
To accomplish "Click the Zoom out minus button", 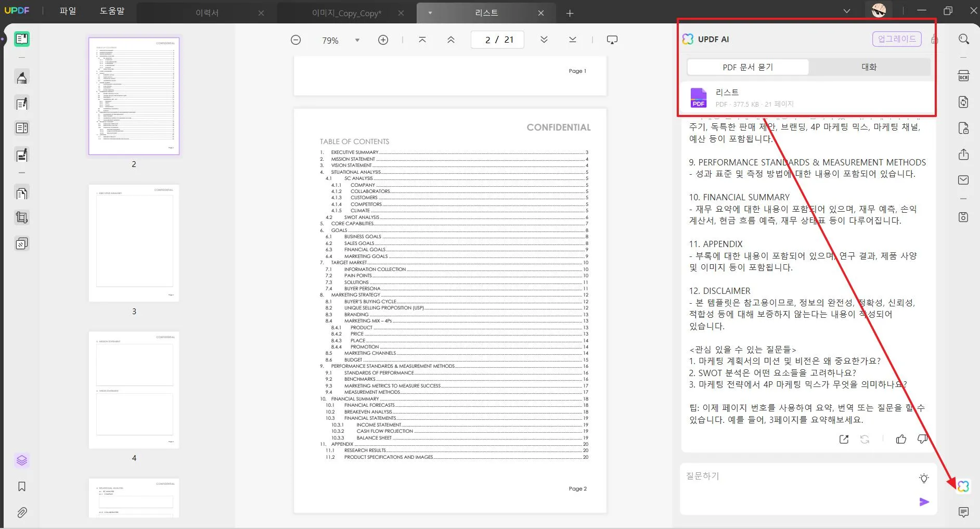I will 295,40.
